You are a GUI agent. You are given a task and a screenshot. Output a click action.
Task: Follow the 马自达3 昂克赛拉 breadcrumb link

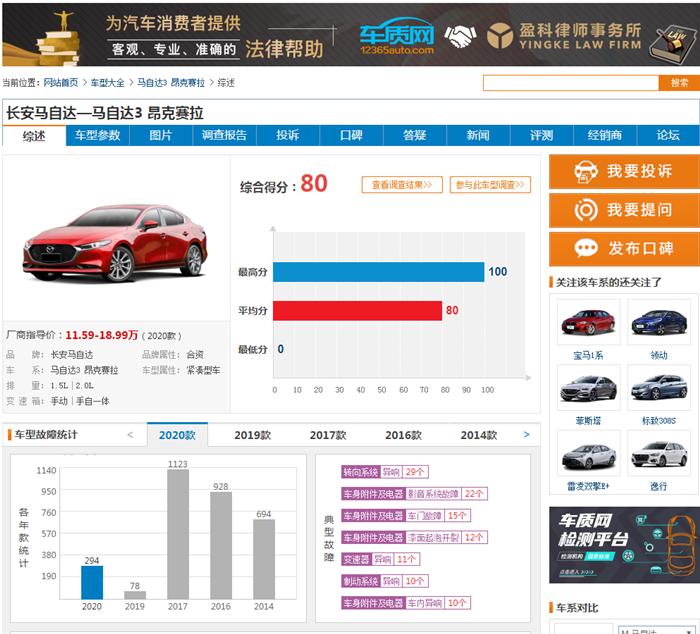coord(171,83)
